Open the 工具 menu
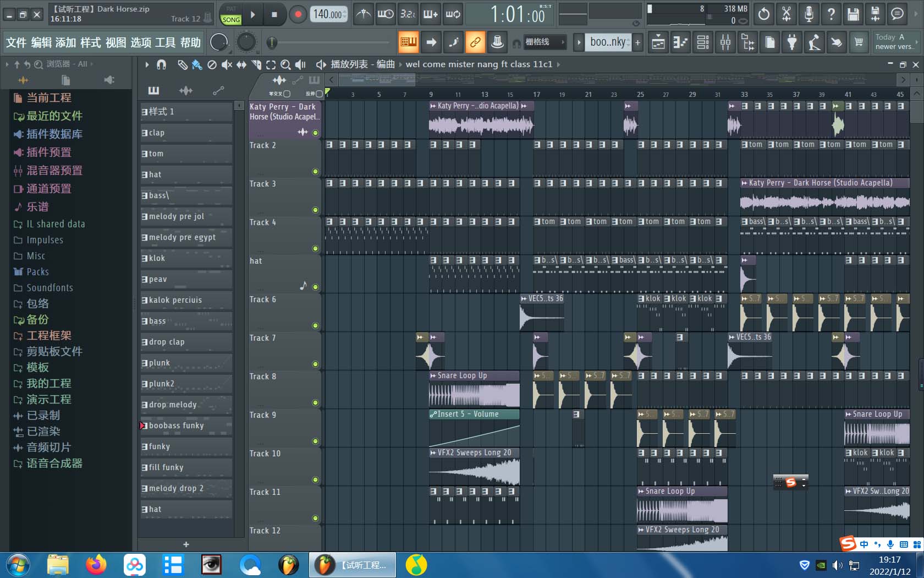The image size is (924, 578). [x=165, y=43]
